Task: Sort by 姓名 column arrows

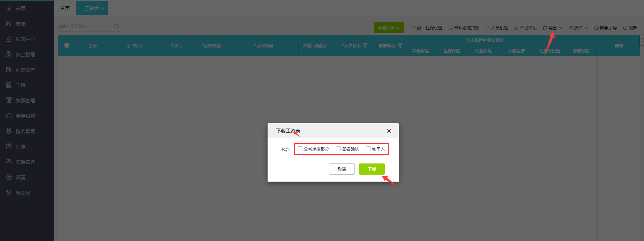Action: pos(128,46)
